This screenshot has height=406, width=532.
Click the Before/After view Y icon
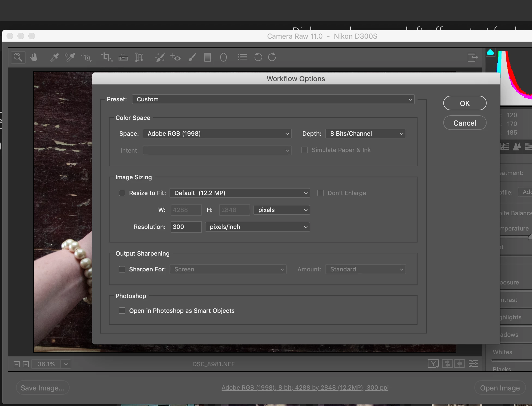[x=433, y=363]
